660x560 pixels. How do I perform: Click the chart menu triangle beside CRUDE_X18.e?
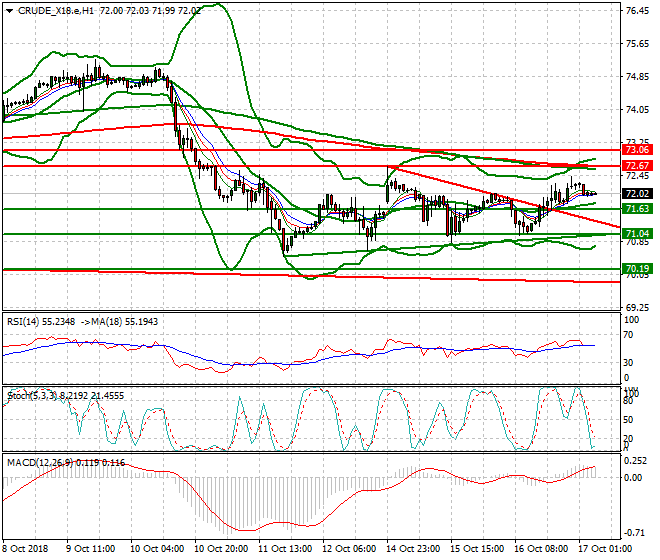click(9, 11)
